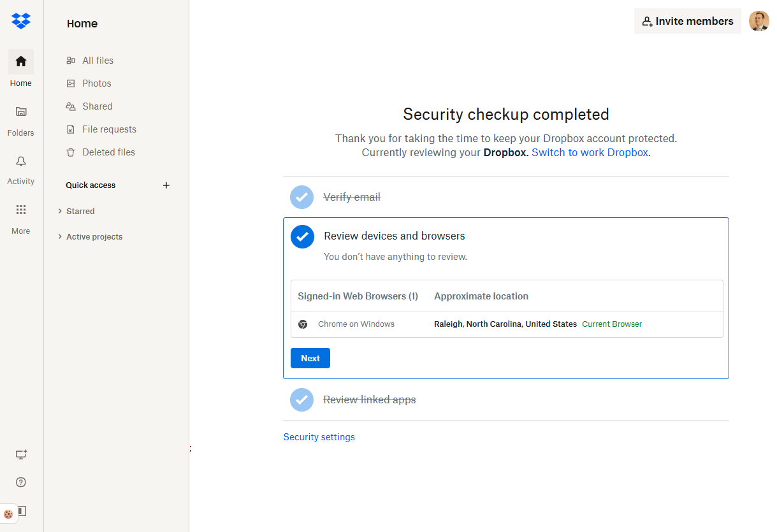Open the More grid icon

[21, 210]
